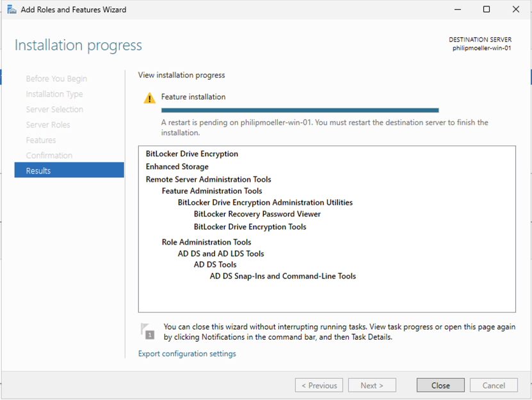
Task: Minimize the wizard window
Action: pyautogui.click(x=457, y=10)
